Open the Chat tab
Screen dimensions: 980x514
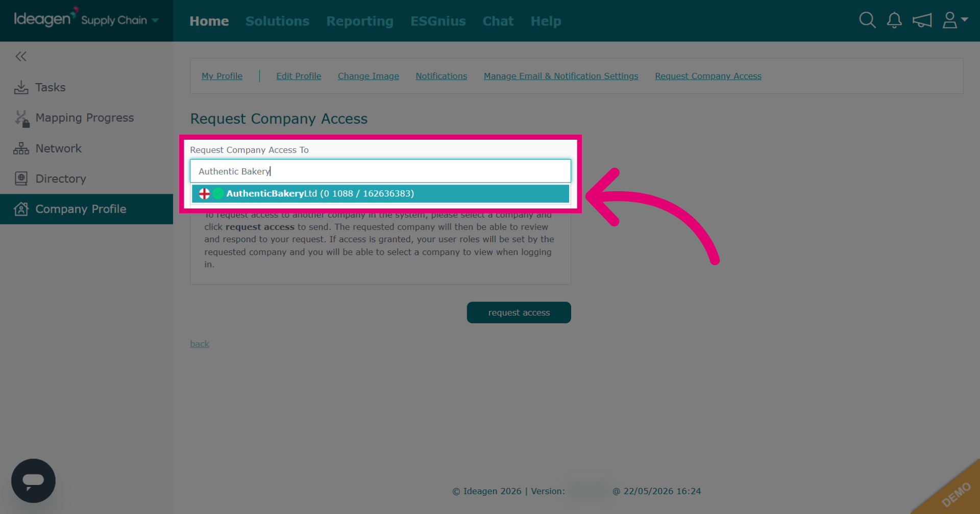click(498, 21)
